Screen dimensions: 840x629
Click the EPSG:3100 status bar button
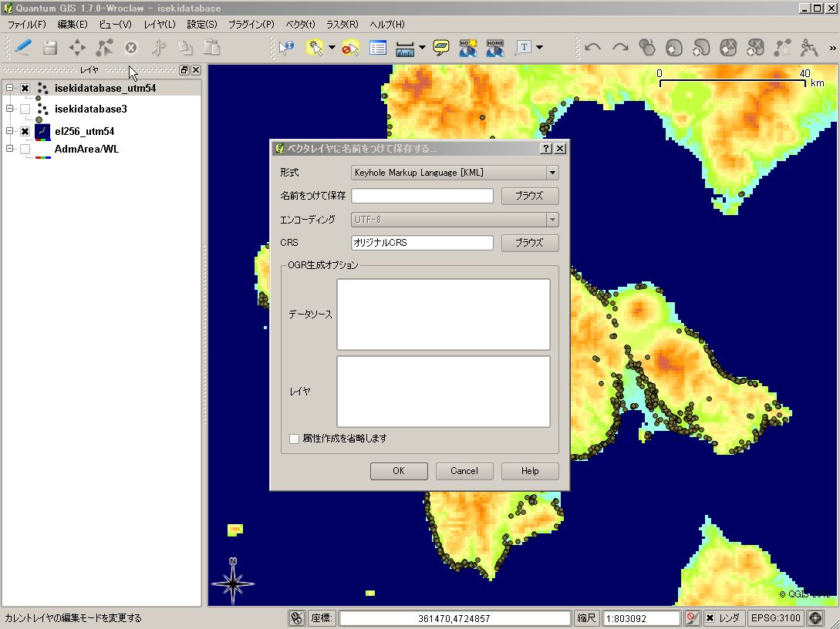(776, 618)
